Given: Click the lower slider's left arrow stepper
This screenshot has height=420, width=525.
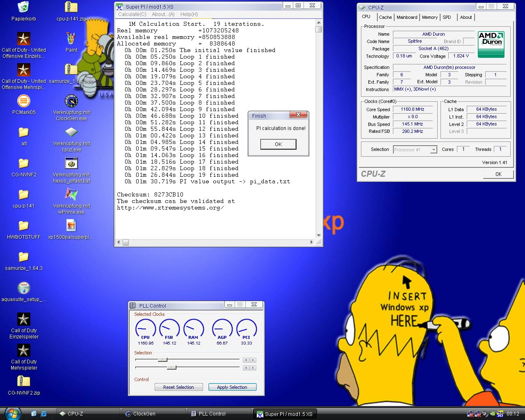Looking at the screenshot, I should point(246,368).
